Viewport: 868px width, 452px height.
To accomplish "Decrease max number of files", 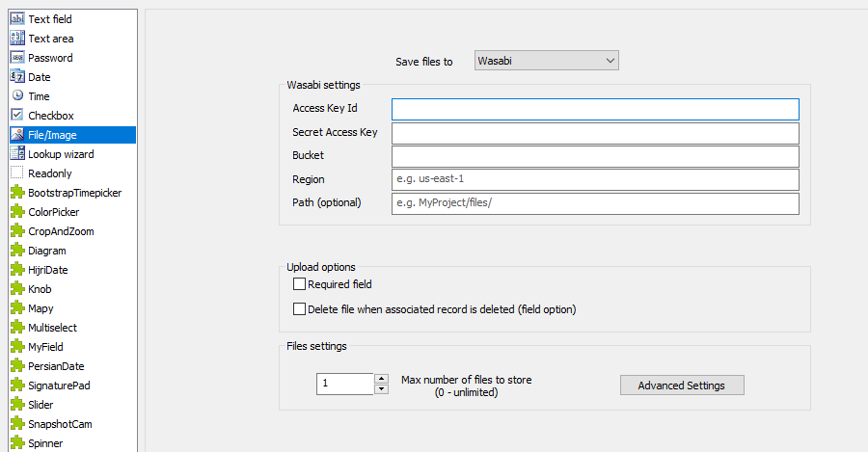I will coord(381,389).
